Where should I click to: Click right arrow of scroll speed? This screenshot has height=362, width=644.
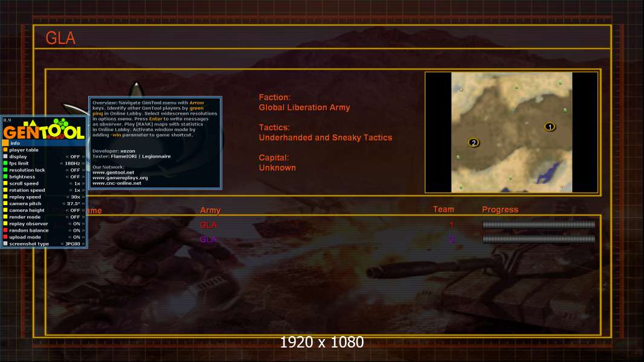tap(83, 183)
